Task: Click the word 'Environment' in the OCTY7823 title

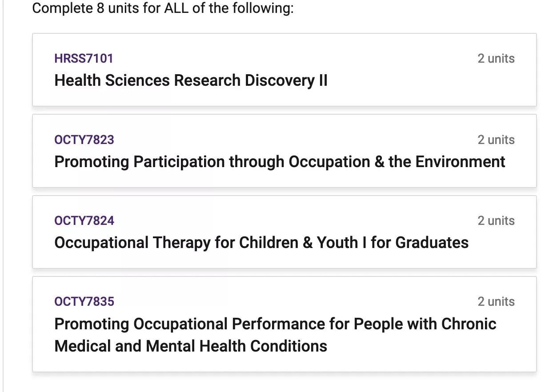Action: 460,162
